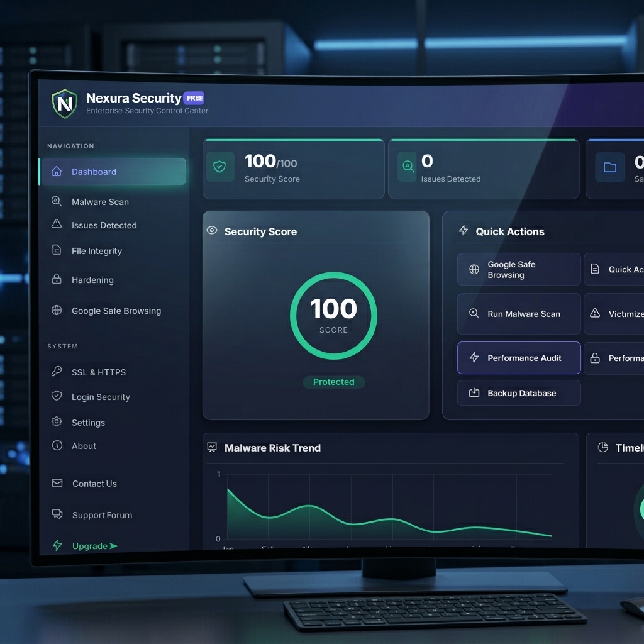
Task: Click the Contact Us link
Action: [94, 484]
